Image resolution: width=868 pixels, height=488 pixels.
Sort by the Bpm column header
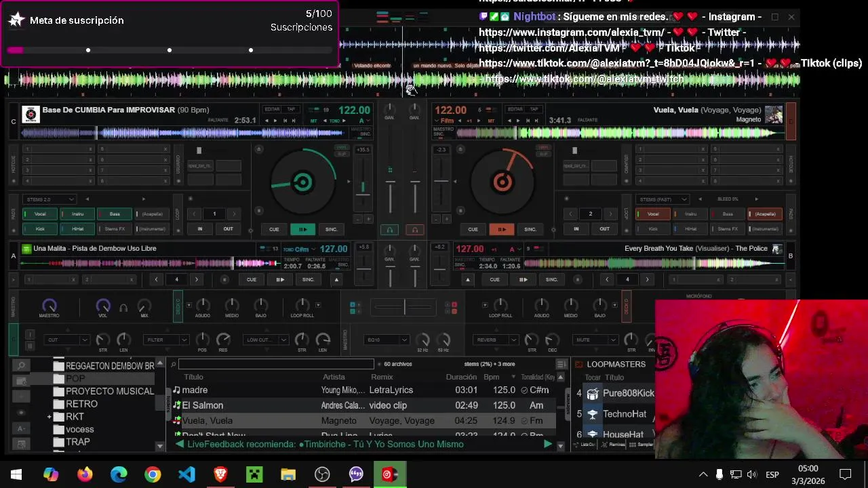click(x=491, y=377)
